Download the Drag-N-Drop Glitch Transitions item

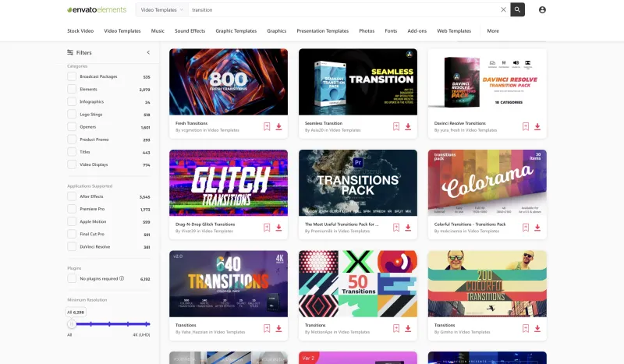(x=278, y=228)
